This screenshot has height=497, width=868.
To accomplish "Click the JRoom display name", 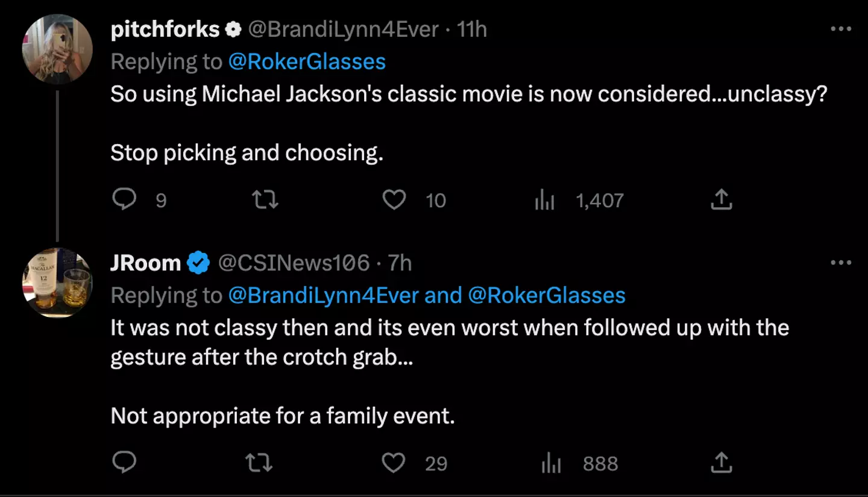I will 146,263.
